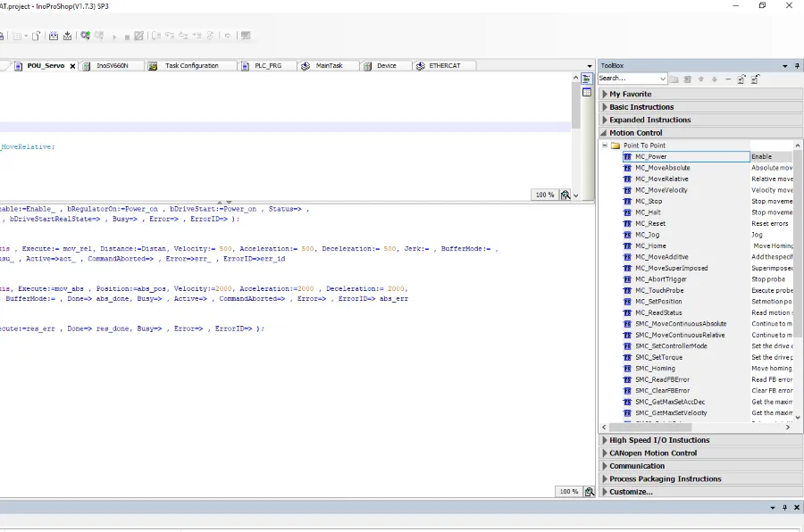Collapse the Point To Point tree node
This screenshot has width=804, height=532.
(x=605, y=145)
